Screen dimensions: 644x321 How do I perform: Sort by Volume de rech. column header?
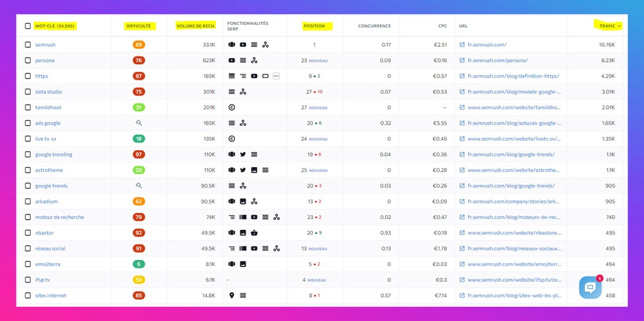[195, 26]
